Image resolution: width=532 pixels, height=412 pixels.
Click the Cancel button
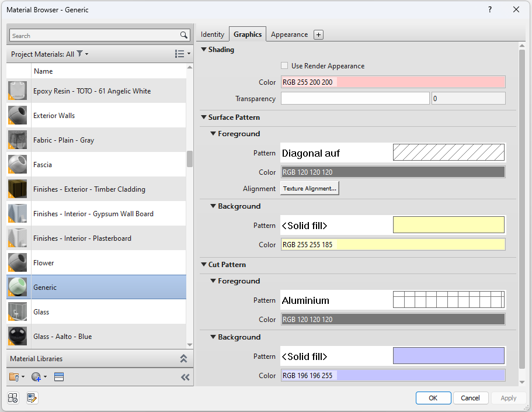point(470,398)
